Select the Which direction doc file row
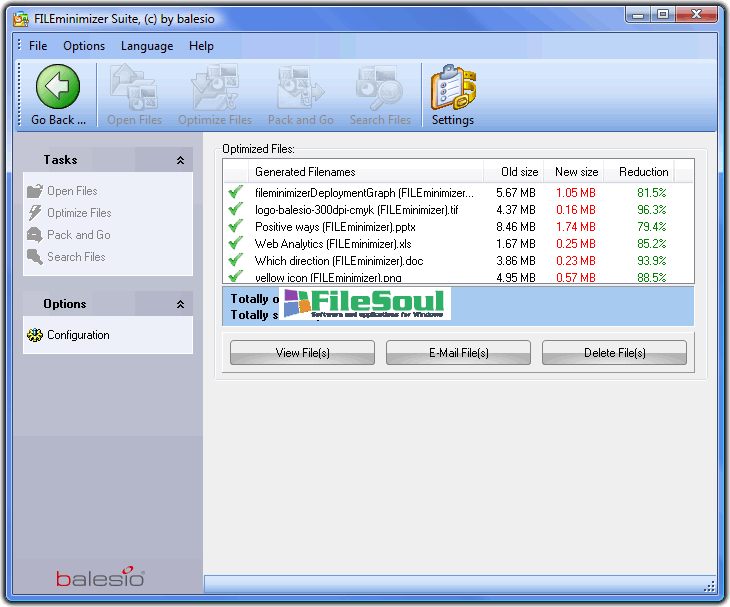730x607 pixels. pos(338,260)
